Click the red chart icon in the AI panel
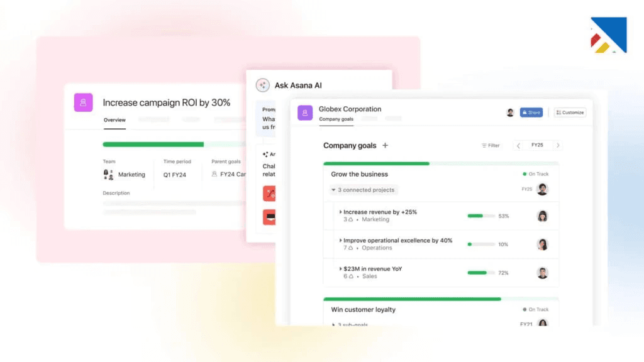 click(x=270, y=193)
